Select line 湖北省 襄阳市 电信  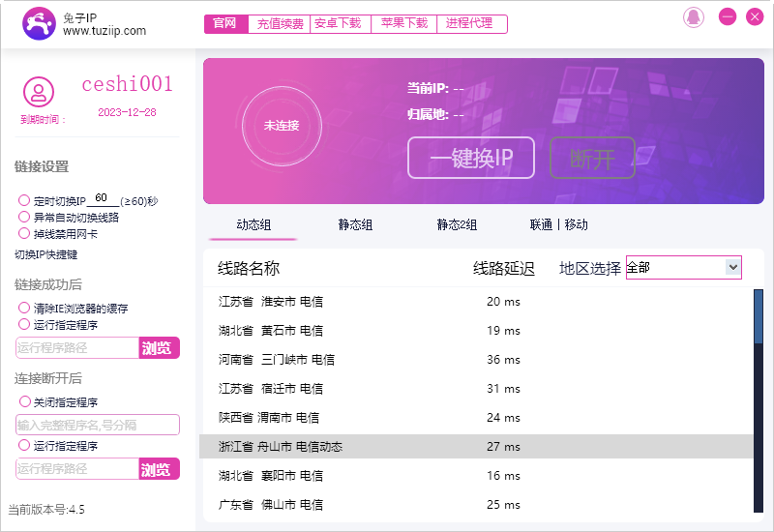pos(476,476)
